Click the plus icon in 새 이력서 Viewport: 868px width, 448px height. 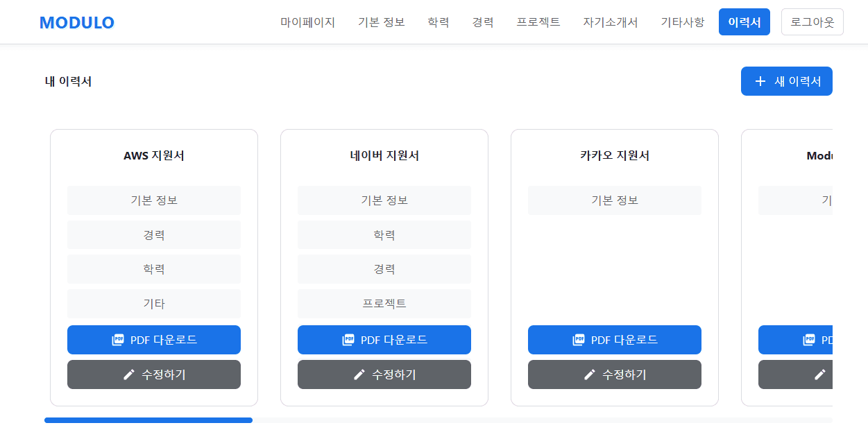760,81
